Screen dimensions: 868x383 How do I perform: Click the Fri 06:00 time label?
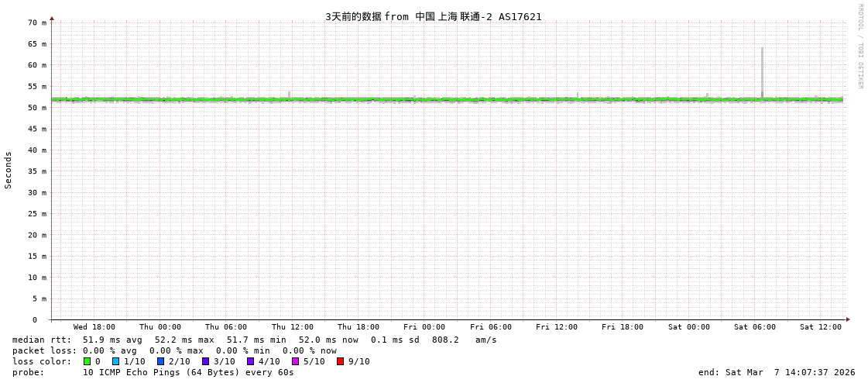click(490, 327)
